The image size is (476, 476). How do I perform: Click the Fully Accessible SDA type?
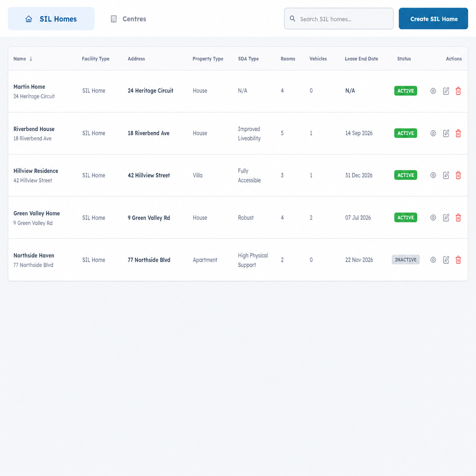pos(249,176)
